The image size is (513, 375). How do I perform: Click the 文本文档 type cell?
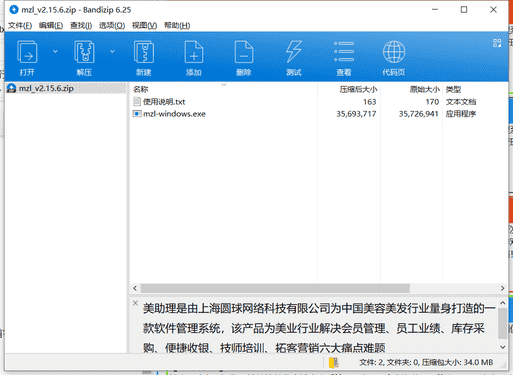pyautogui.click(x=461, y=102)
